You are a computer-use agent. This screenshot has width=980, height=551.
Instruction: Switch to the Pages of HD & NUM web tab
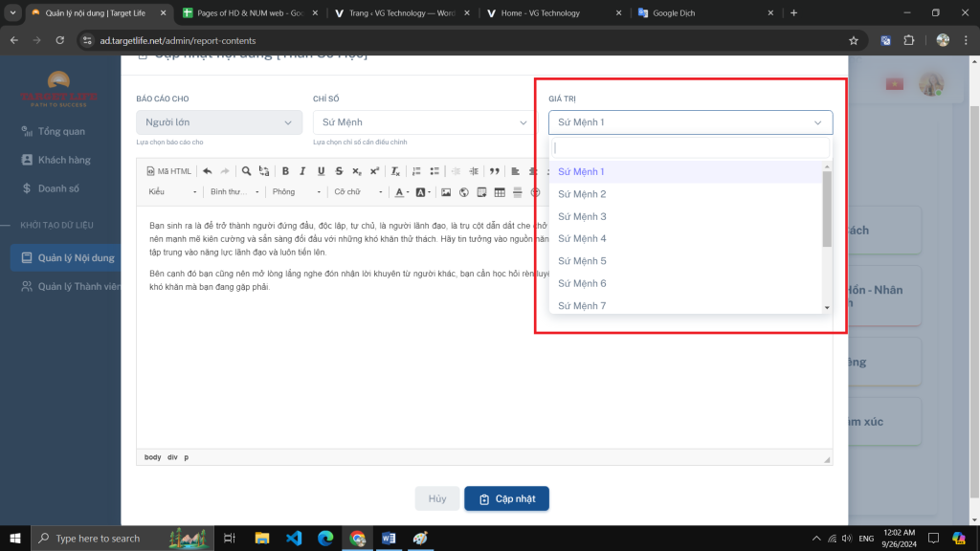[250, 12]
